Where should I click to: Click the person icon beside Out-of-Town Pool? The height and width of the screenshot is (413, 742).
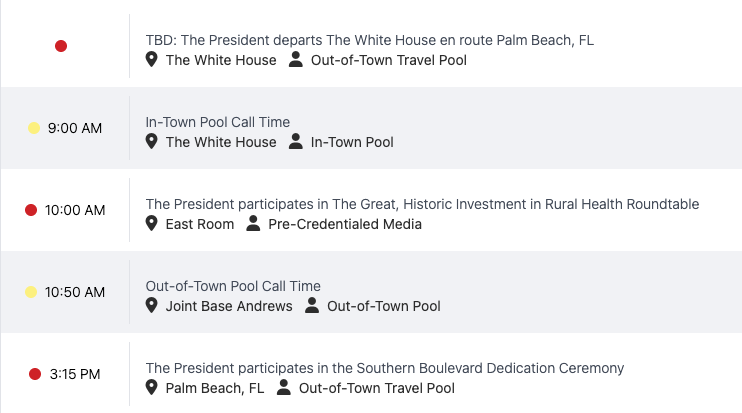(x=312, y=306)
